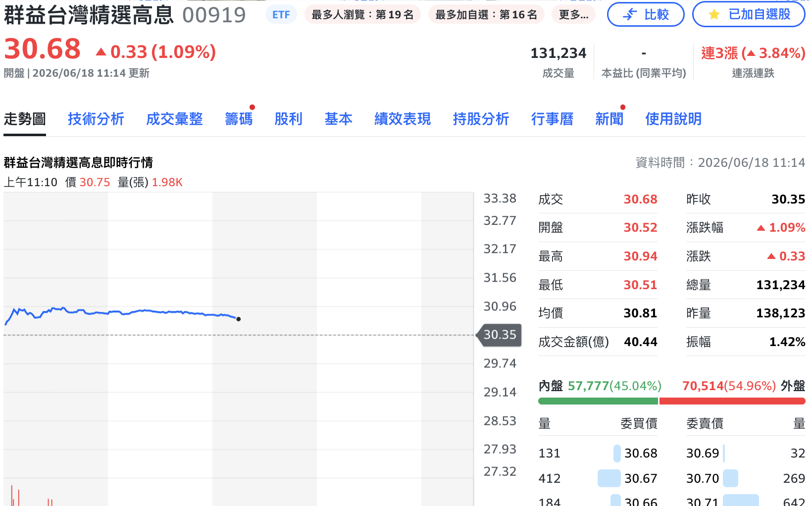Viewport: 812px width, 506px height.
Task: Open the 更多... tag pill
Action: tap(573, 15)
